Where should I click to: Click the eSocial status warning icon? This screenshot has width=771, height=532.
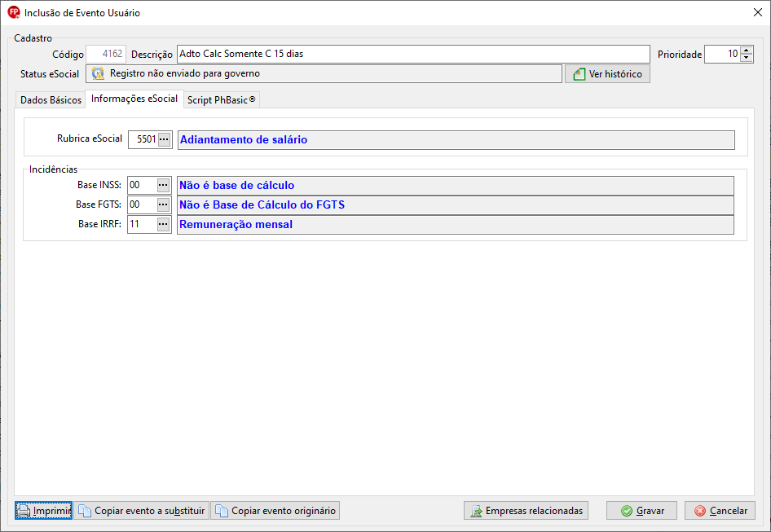(x=98, y=74)
